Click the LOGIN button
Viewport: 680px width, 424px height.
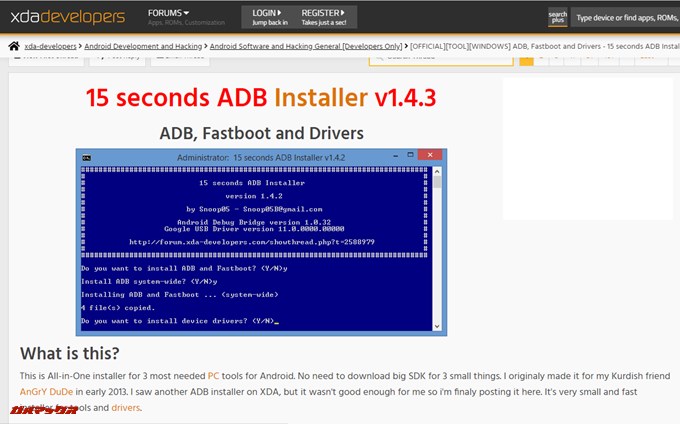tap(269, 17)
